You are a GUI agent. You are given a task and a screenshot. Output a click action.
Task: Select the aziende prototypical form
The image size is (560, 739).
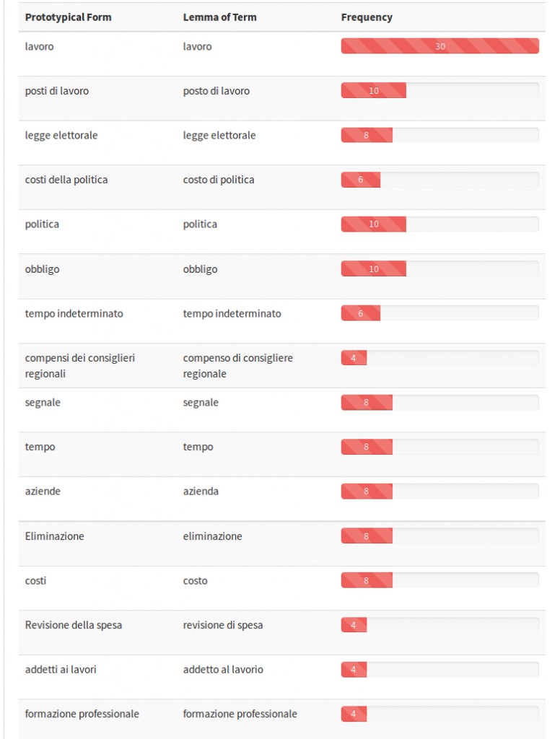43,491
